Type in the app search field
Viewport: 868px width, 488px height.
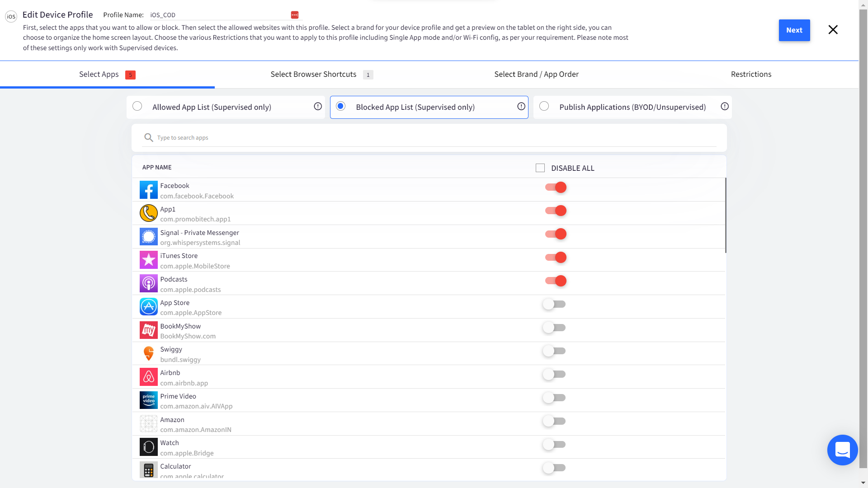click(x=316, y=137)
